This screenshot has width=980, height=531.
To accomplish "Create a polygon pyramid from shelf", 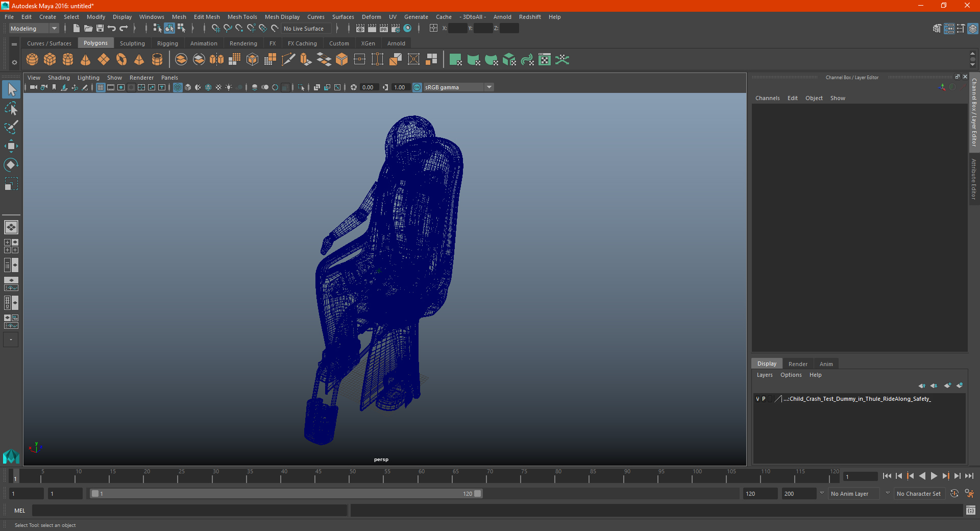I will [x=139, y=60].
